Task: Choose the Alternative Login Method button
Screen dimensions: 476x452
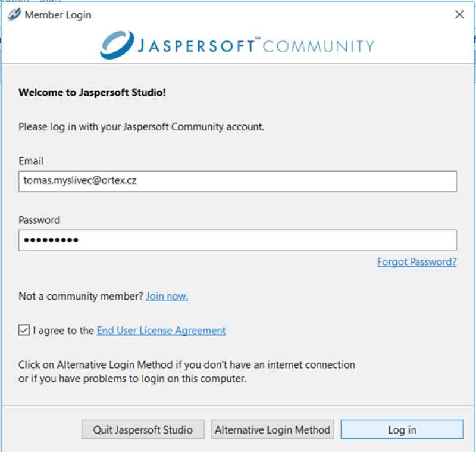Action: click(273, 429)
